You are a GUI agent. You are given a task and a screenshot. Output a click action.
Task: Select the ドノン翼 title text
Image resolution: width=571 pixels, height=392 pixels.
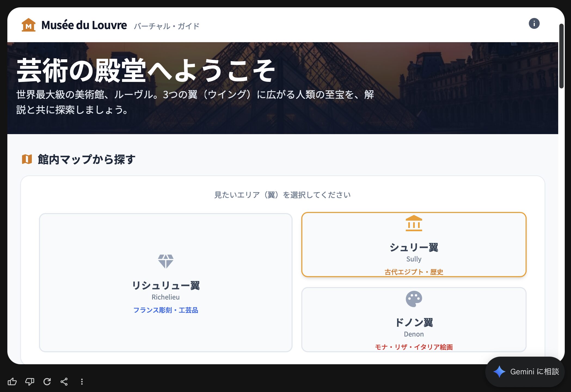(x=414, y=323)
